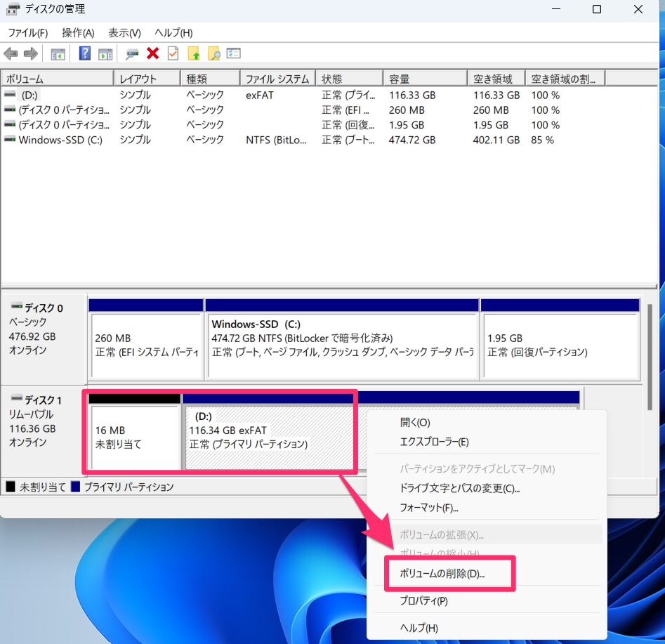Click the checkmark document properties icon
The height and width of the screenshot is (644, 665).
pyautogui.click(x=173, y=54)
